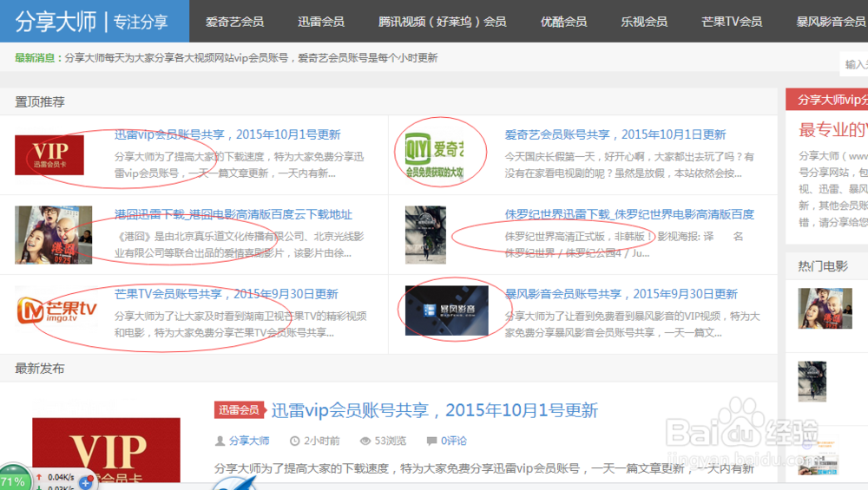Open 暴风影音会员 navigation item

point(831,22)
